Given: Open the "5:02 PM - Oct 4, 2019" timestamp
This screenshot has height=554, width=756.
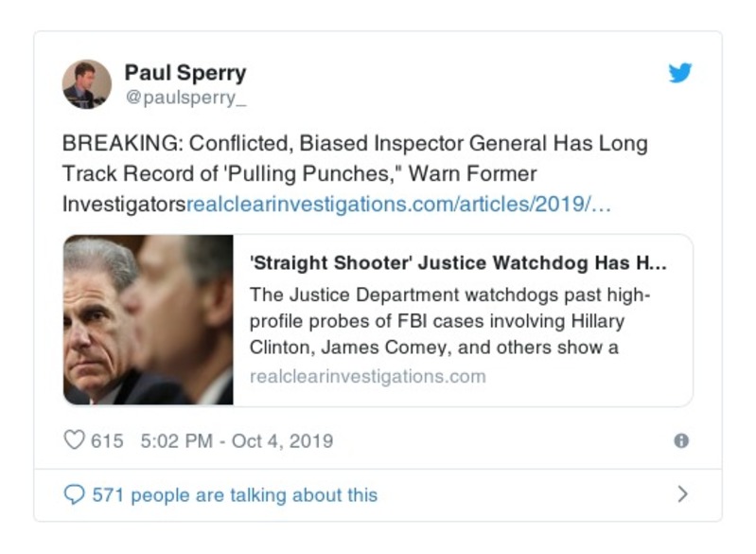Looking at the screenshot, I should click(x=236, y=441).
